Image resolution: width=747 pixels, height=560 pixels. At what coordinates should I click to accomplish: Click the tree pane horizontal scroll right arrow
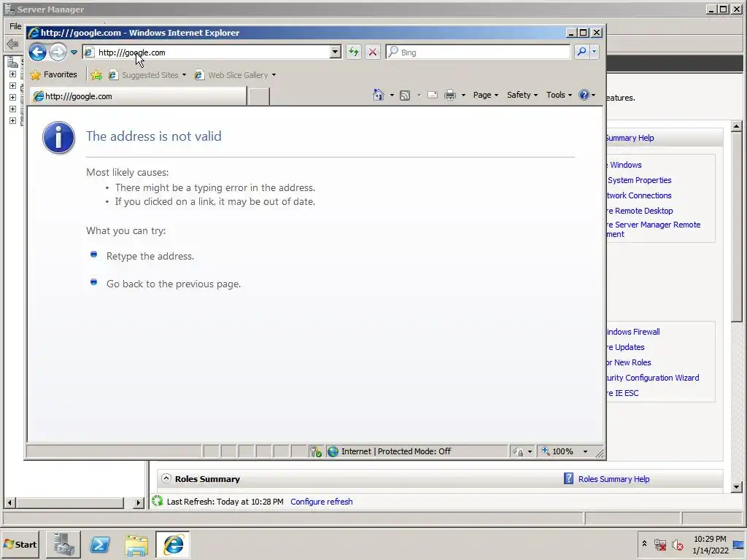(138, 502)
